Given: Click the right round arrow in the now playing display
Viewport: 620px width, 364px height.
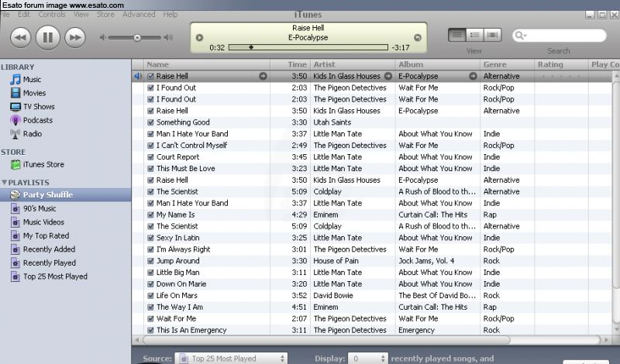Looking at the screenshot, I should click(x=418, y=37).
